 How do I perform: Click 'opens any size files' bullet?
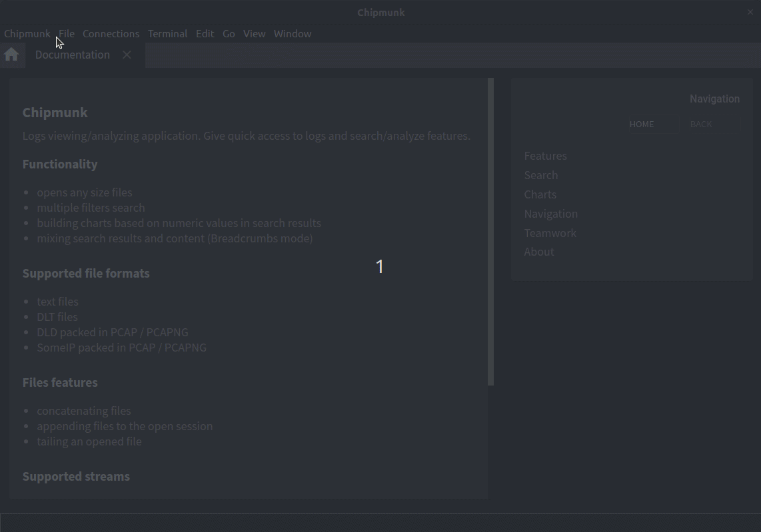point(85,192)
